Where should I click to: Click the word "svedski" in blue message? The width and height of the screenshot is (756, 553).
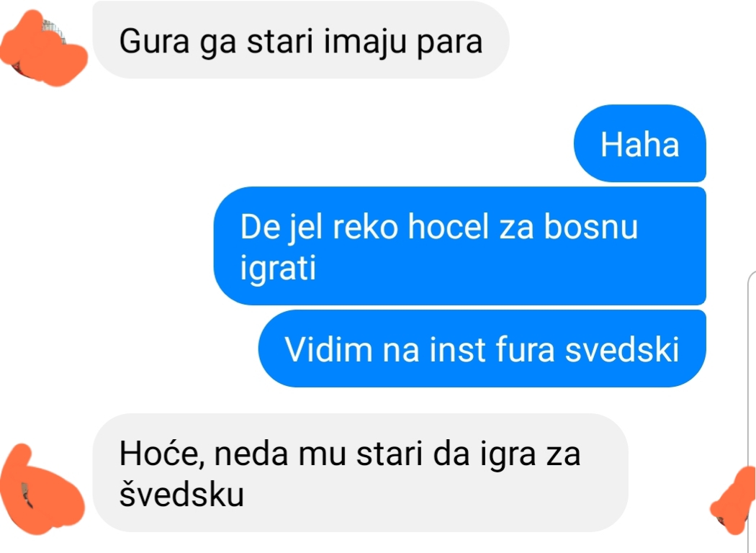[x=622, y=349]
